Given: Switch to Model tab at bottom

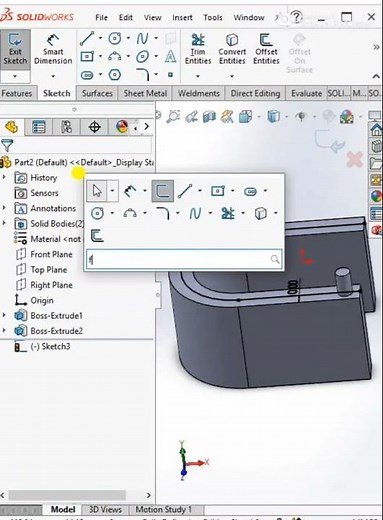Looking at the screenshot, I should (62, 509).
